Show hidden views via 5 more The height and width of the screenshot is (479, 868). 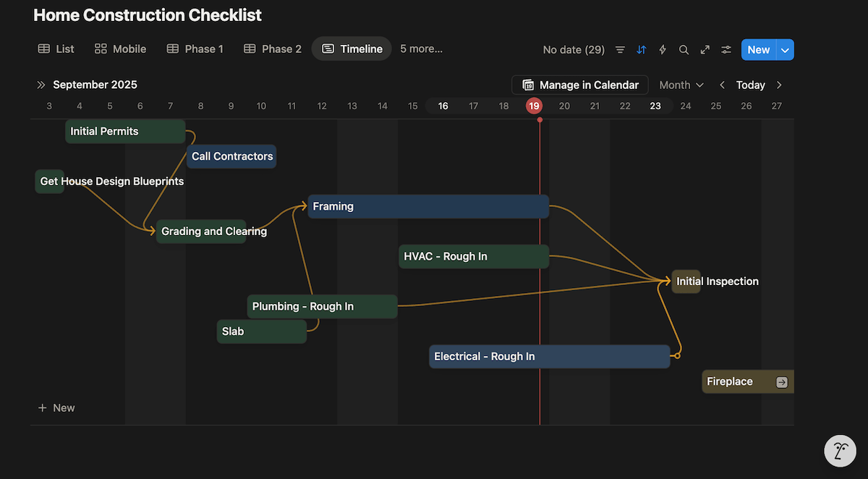[421, 48]
